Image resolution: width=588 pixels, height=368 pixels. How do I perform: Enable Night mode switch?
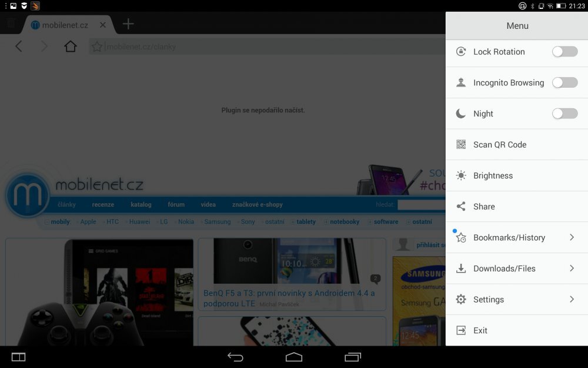pyautogui.click(x=564, y=114)
